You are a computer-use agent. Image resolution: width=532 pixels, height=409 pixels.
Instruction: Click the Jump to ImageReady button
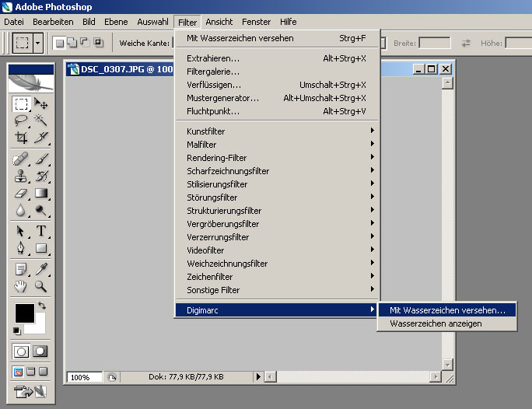tap(30, 392)
